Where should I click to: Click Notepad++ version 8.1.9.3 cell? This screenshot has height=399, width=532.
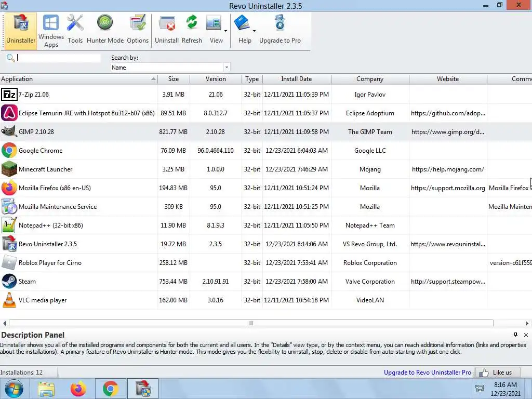[x=216, y=225]
